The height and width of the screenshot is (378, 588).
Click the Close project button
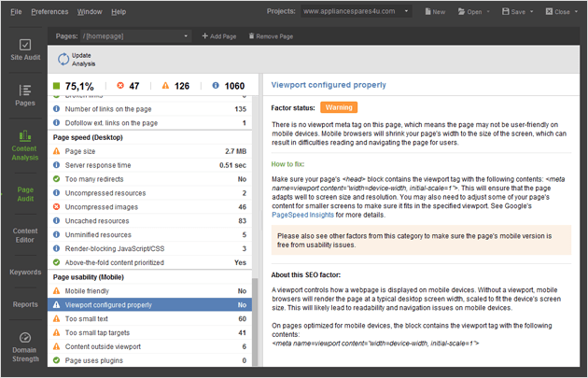557,11
